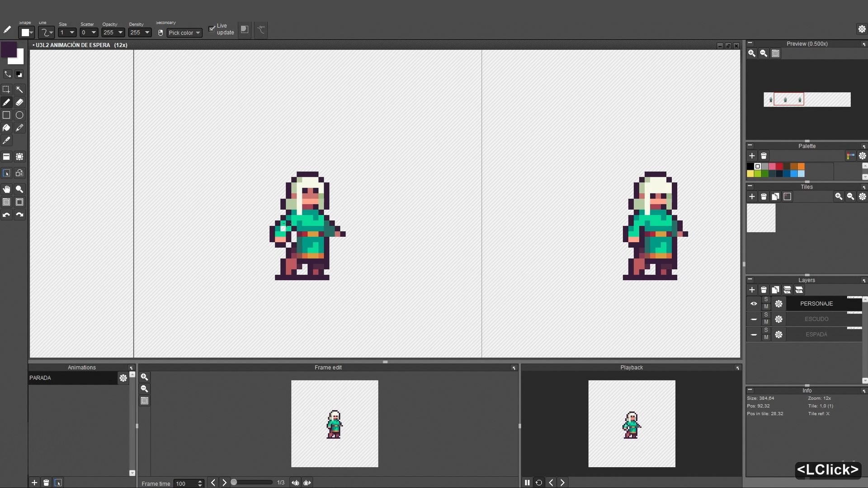868x488 pixels.
Task: Select the color replacer tool
Action: pyautogui.click(x=19, y=128)
